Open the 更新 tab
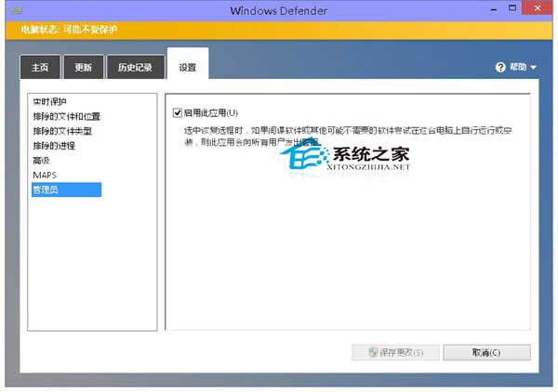Viewport: 558px width, 392px height. (83, 67)
